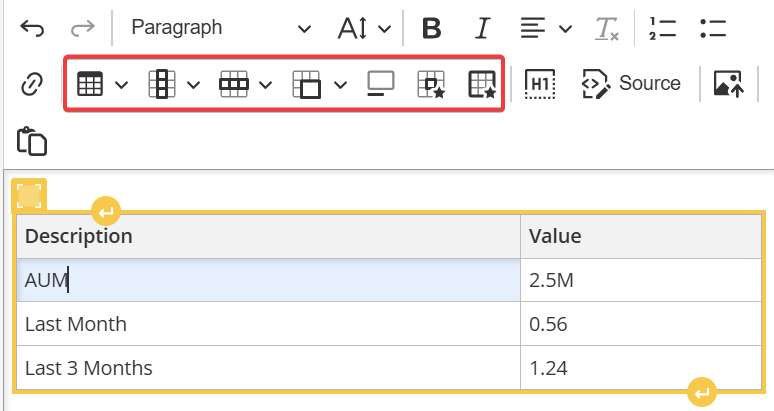Expand the text alignment dropdown
Viewport: 774px width, 411px height.
[x=546, y=28]
